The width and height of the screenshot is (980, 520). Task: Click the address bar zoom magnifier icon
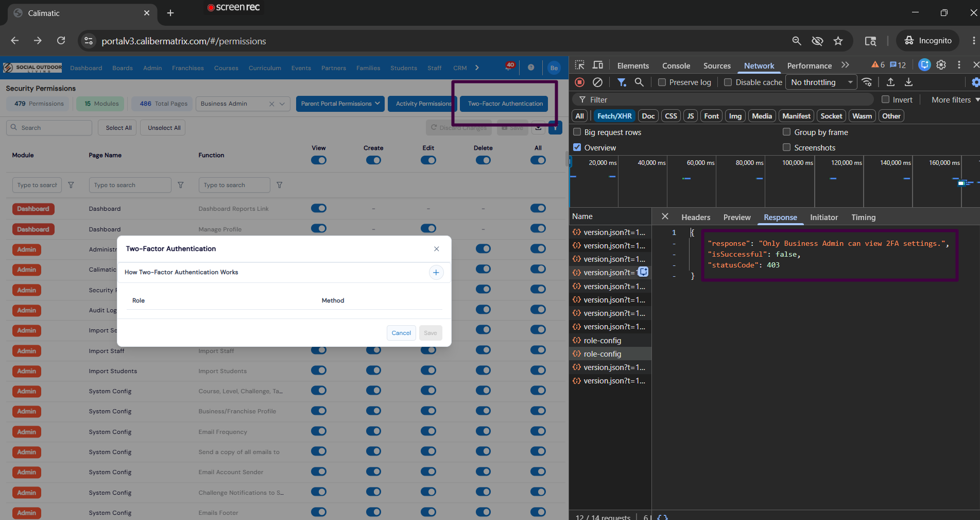[x=797, y=41]
